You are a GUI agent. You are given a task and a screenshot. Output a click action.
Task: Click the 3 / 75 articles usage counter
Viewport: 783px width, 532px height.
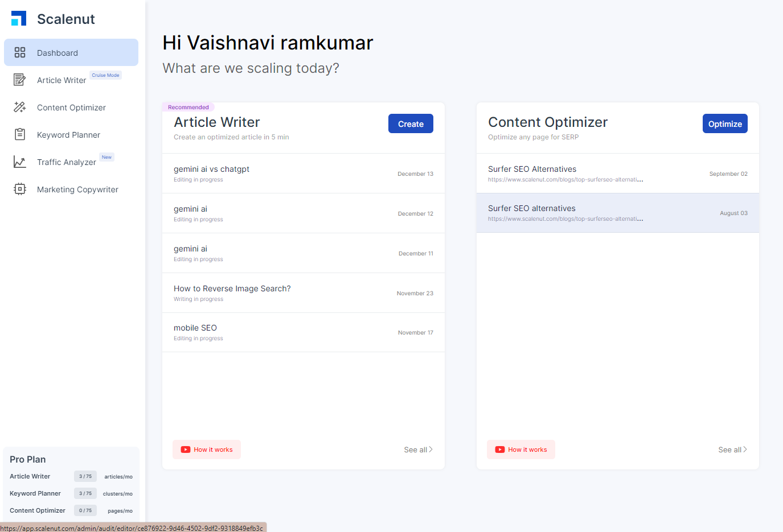[x=85, y=476]
